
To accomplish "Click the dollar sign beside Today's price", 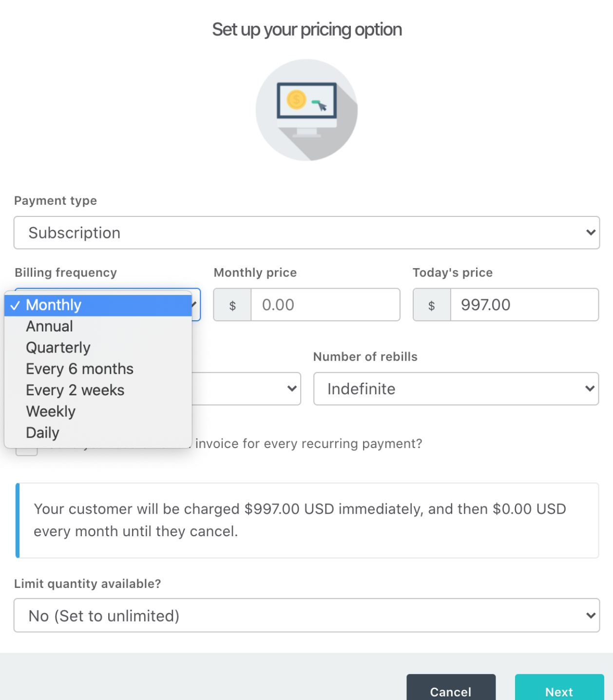I will 431,305.
